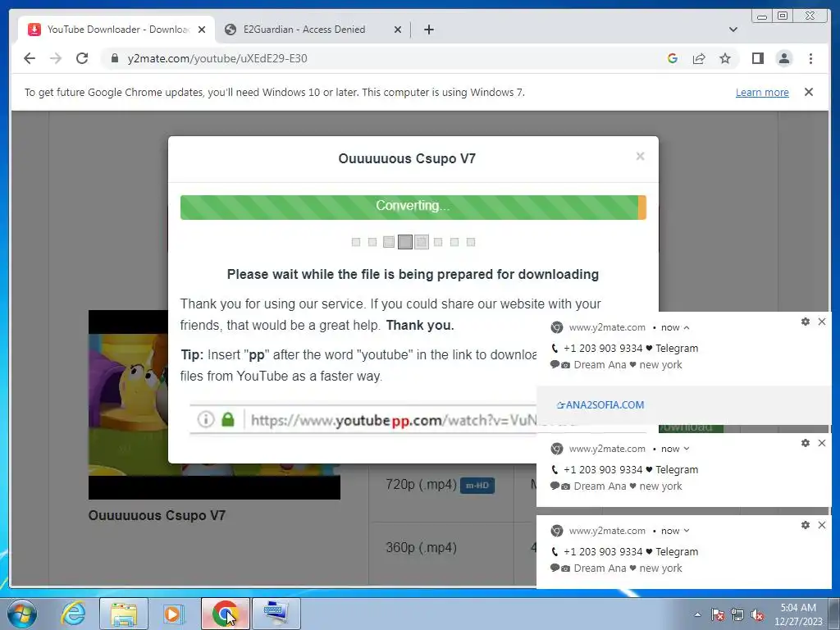840x630 pixels.
Task: Reload the y2mate page
Action: (x=82, y=58)
